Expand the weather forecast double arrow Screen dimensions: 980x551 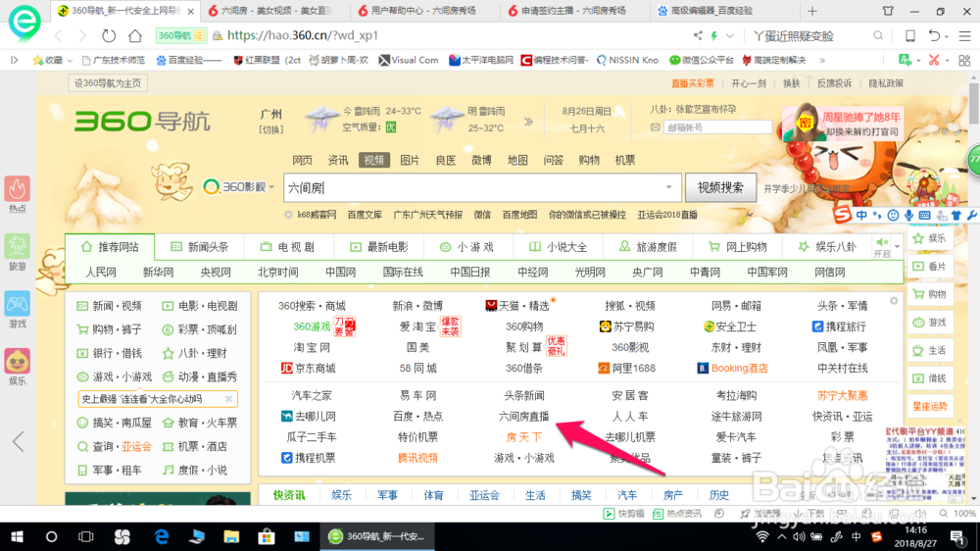[x=529, y=122]
